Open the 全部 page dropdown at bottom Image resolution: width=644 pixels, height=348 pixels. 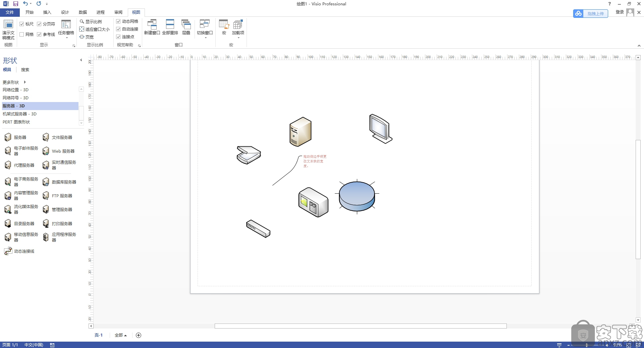pyautogui.click(x=121, y=335)
